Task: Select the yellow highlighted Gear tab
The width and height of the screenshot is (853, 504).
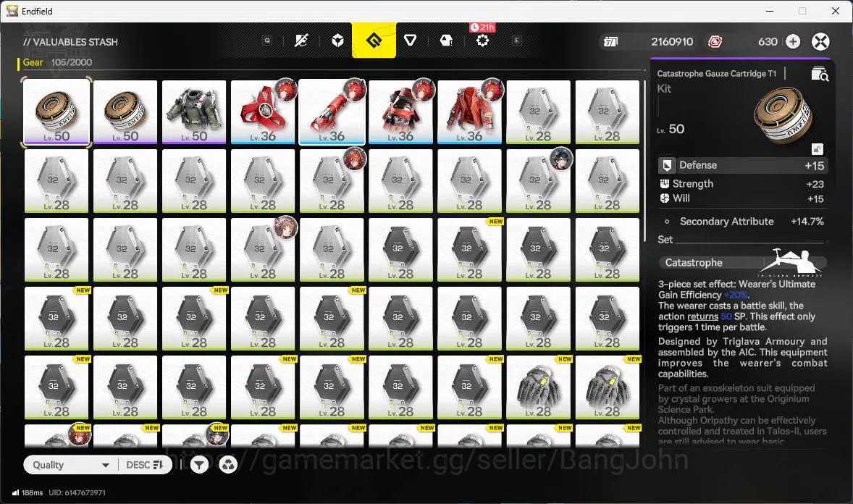Action: (374, 41)
